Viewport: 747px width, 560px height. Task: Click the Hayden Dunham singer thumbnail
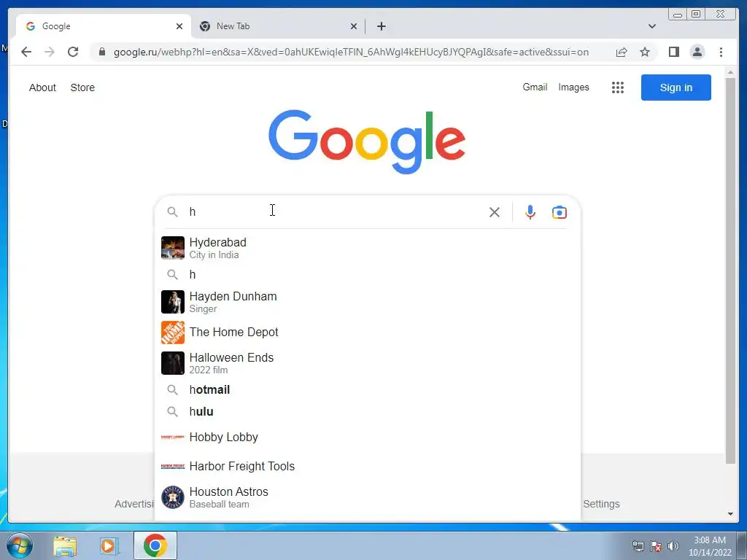[x=172, y=302]
